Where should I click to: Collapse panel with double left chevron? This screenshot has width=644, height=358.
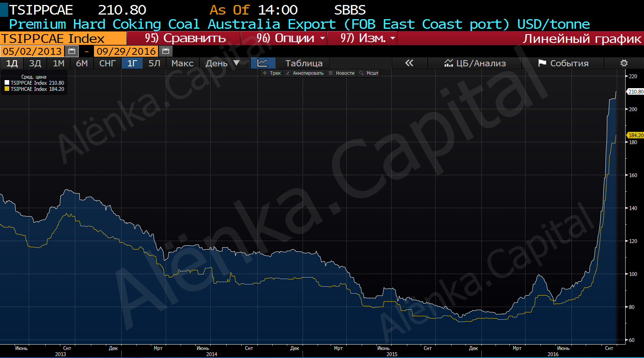pyautogui.click(x=409, y=63)
